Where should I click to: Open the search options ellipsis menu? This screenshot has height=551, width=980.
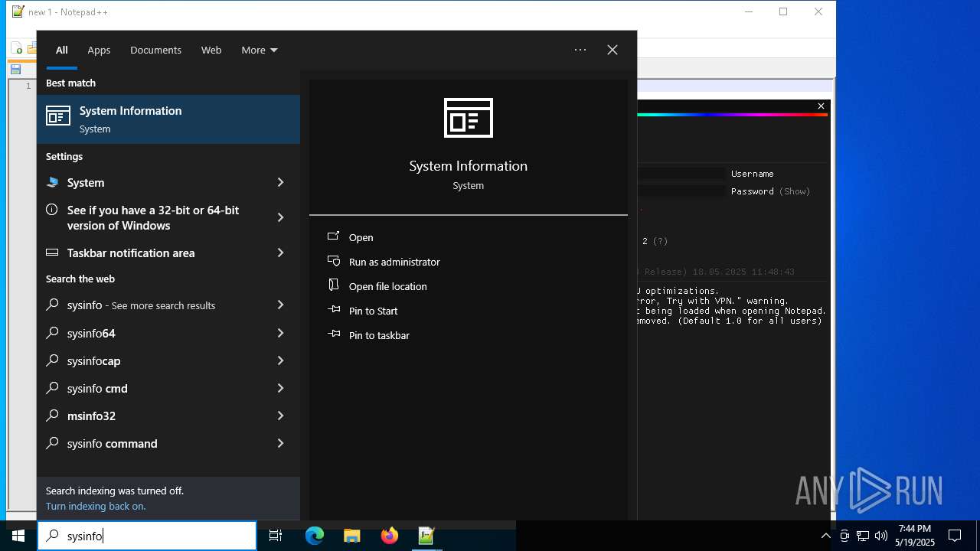(580, 50)
